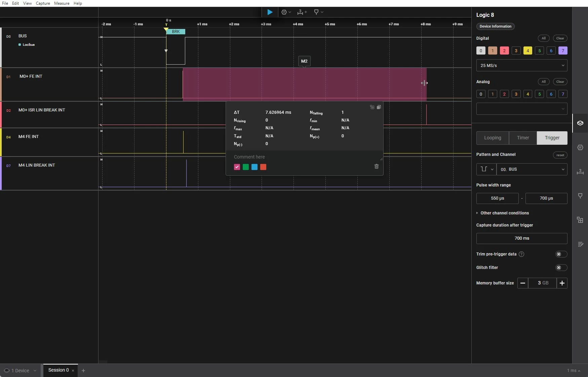The height and width of the screenshot is (377, 588).
Task: Delete measurement M2 with trash icon
Action: (x=377, y=166)
